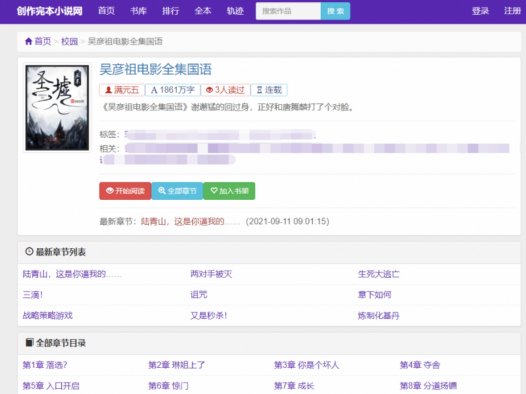Open 第7章 成长
Viewport: 526px width, 394px height.
[x=294, y=386]
